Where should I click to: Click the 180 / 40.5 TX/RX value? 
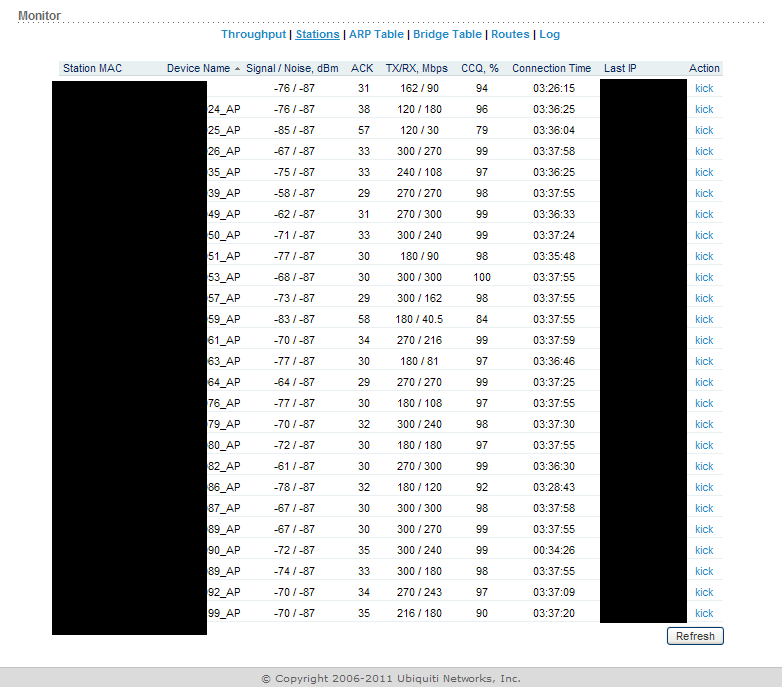coord(419,319)
